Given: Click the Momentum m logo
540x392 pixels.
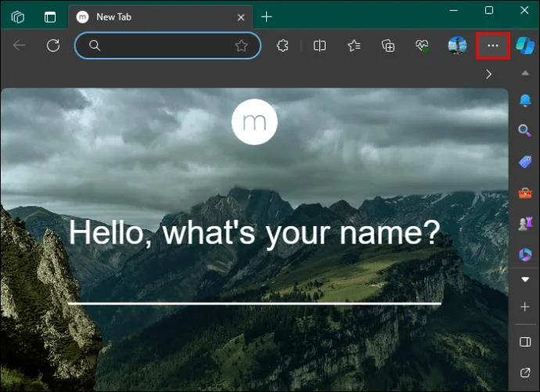Looking at the screenshot, I should click(254, 121).
